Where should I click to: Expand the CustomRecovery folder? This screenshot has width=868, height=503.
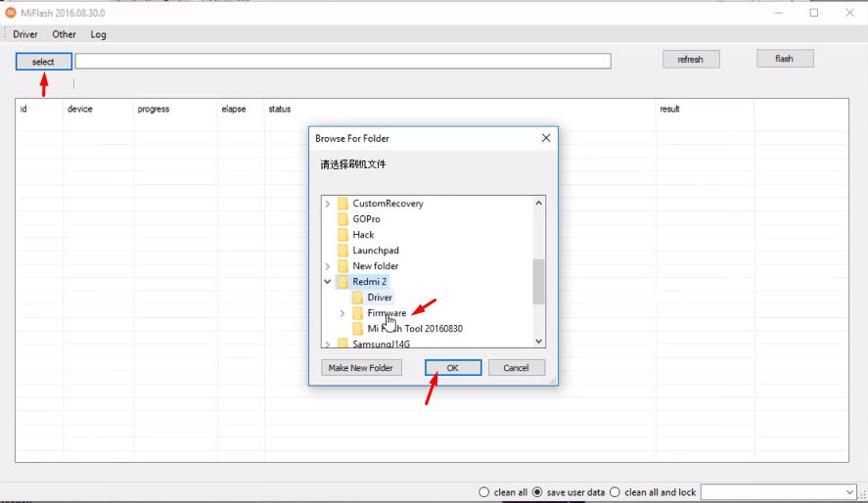tap(328, 204)
